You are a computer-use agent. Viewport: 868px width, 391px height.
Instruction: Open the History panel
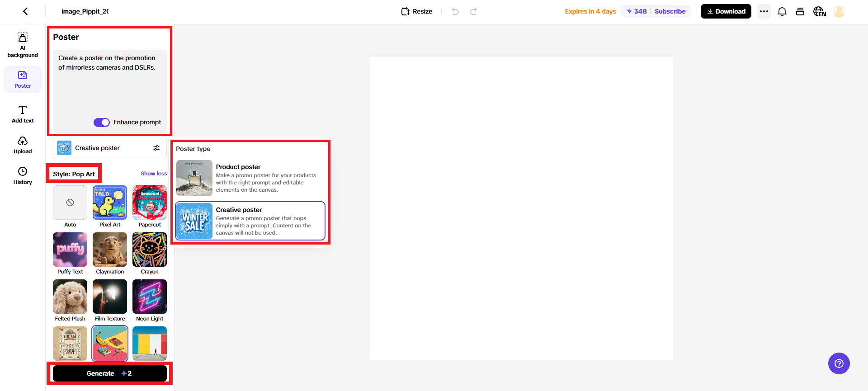click(23, 176)
